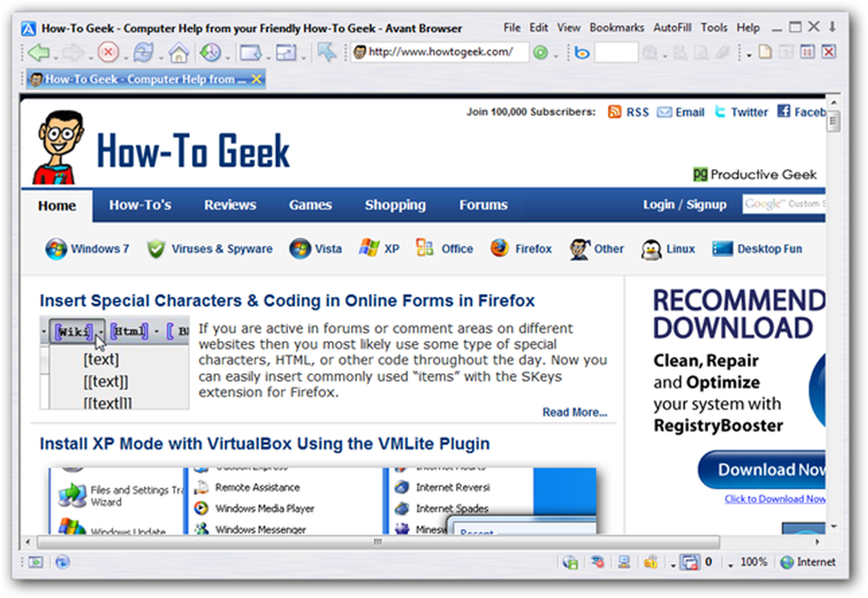Open the How-To's navigation tab
This screenshot has width=868, height=598.
click(x=140, y=205)
